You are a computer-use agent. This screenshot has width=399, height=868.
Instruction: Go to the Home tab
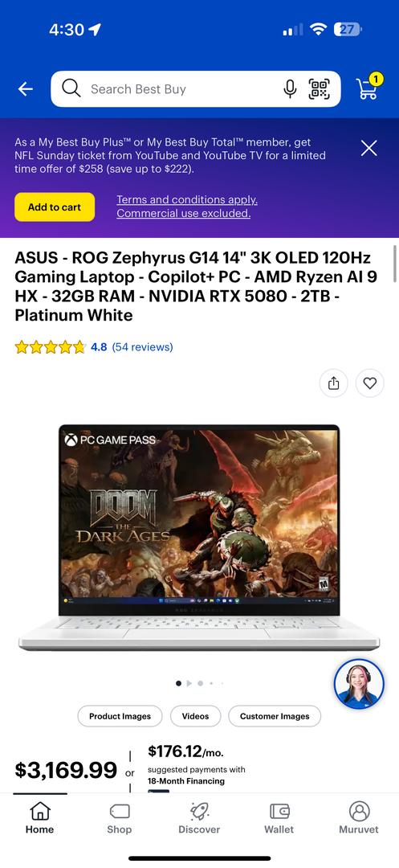click(40, 818)
